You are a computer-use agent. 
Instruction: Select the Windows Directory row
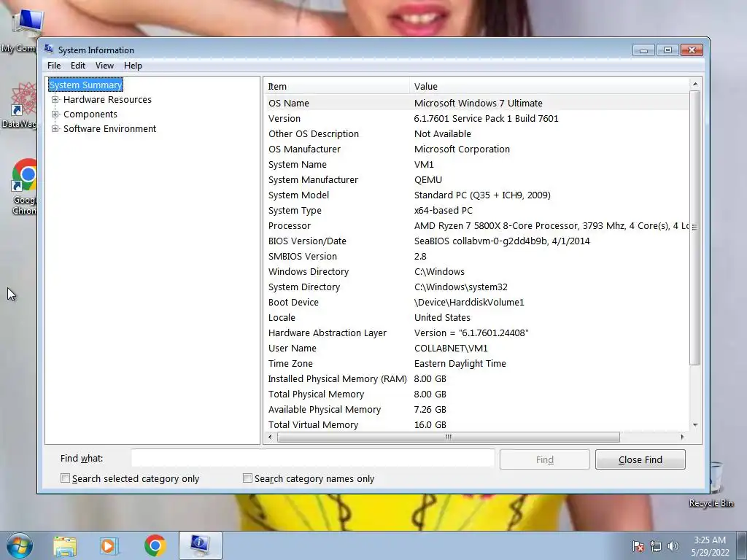476,271
